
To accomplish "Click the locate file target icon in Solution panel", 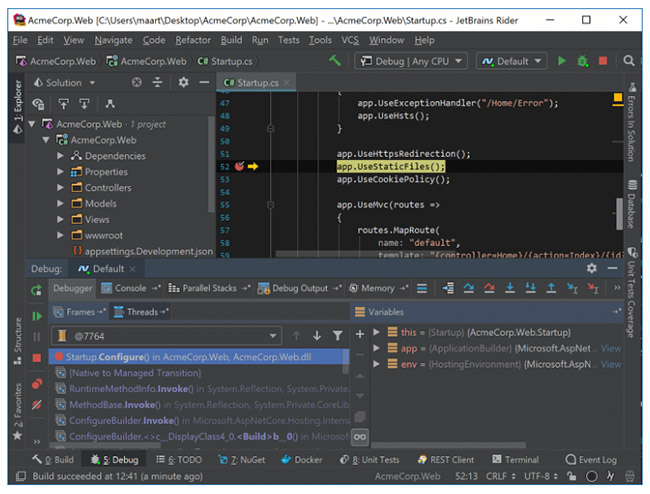I will (x=136, y=82).
